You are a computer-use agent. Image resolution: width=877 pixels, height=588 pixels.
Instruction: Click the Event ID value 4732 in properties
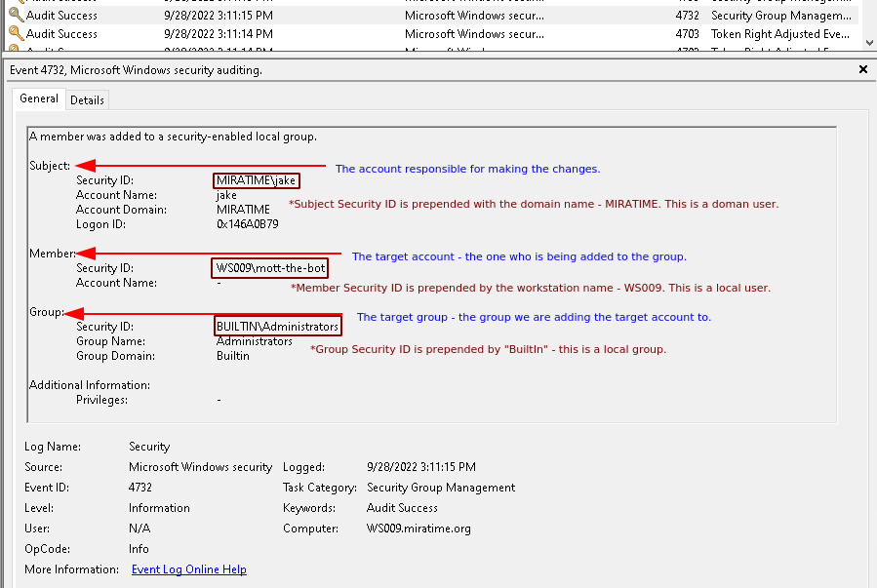140,487
